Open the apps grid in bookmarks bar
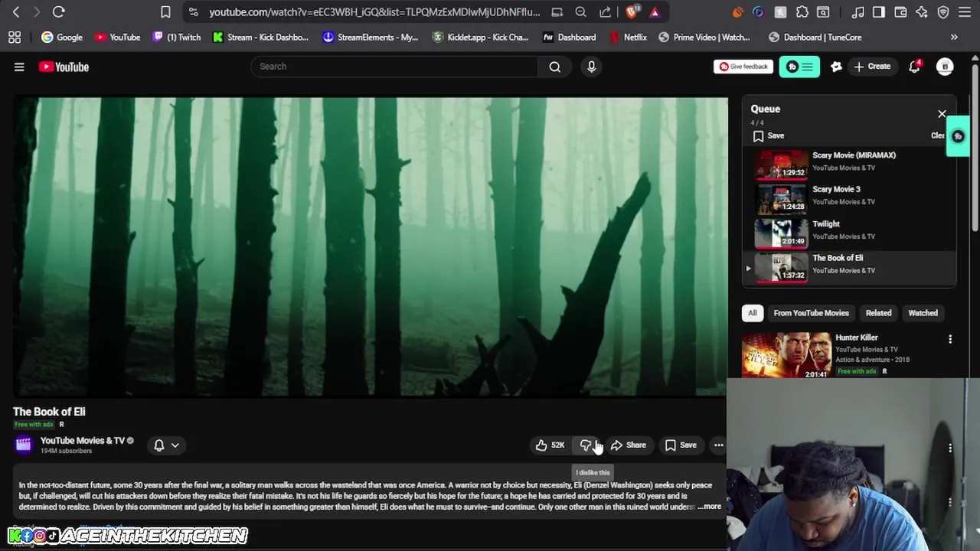The image size is (980, 551). [x=14, y=37]
